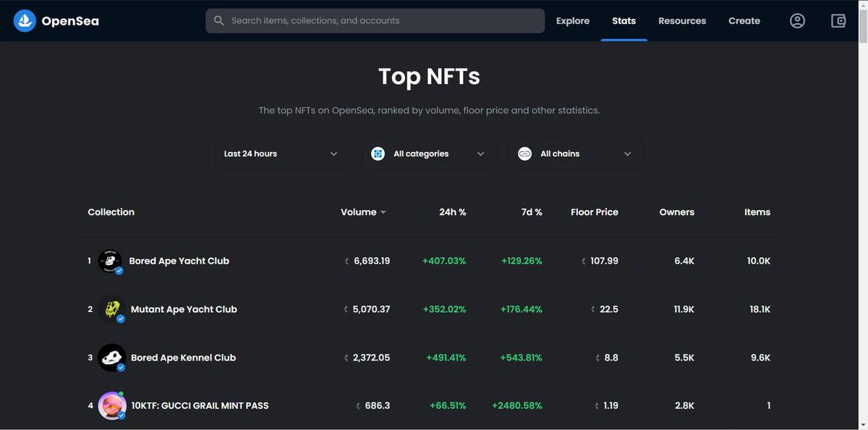868x430 pixels.
Task: Click owners count 5.5K
Action: (684, 358)
